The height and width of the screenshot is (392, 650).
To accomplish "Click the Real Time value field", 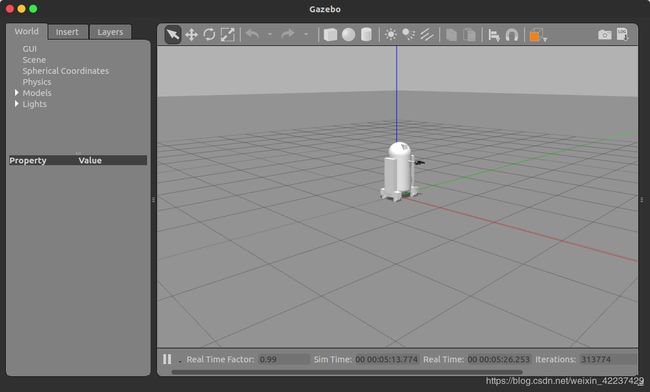I will [x=499, y=359].
